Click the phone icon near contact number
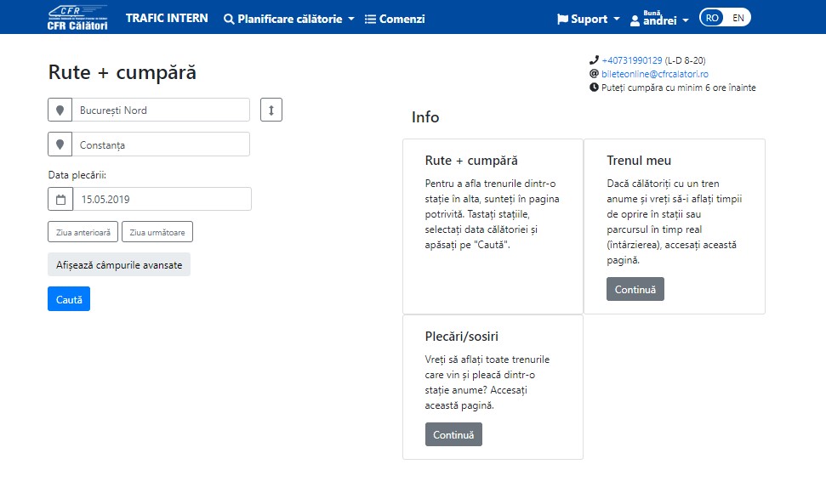Screen dimensions: 826x504 [x=594, y=60]
